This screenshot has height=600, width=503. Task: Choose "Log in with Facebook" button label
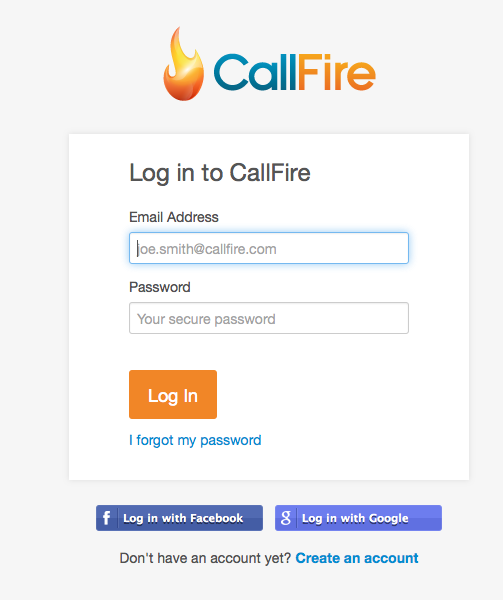(x=183, y=518)
